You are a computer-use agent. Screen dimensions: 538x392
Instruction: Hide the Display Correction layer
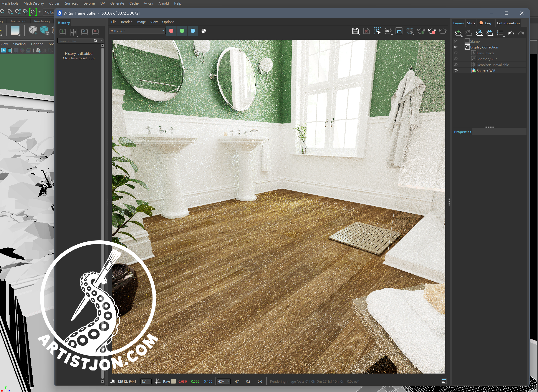pos(455,47)
